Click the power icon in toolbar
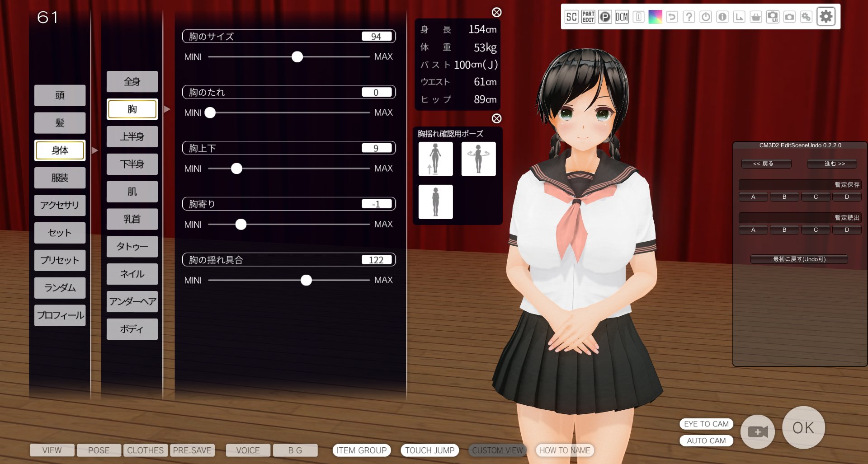 (705, 17)
